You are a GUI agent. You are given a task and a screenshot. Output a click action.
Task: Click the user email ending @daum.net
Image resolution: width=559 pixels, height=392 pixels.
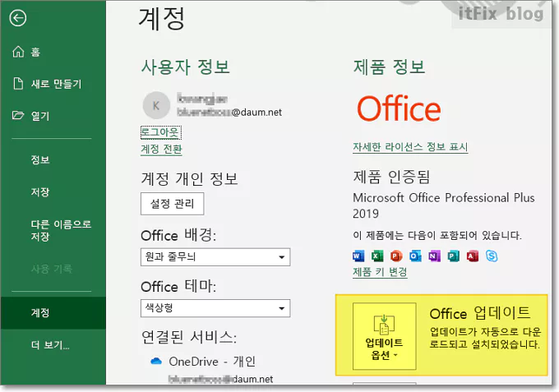pos(229,113)
